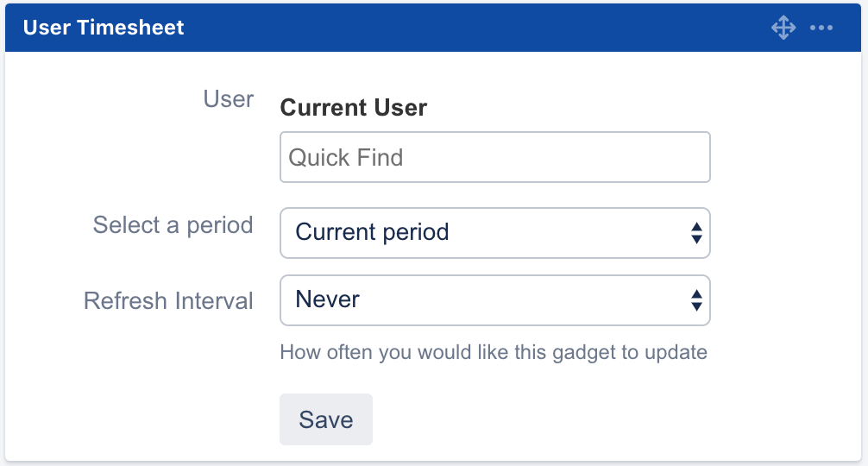Expand the Refresh Interval dropdown
Image resolution: width=868 pixels, height=466 pixels.
pos(494,300)
